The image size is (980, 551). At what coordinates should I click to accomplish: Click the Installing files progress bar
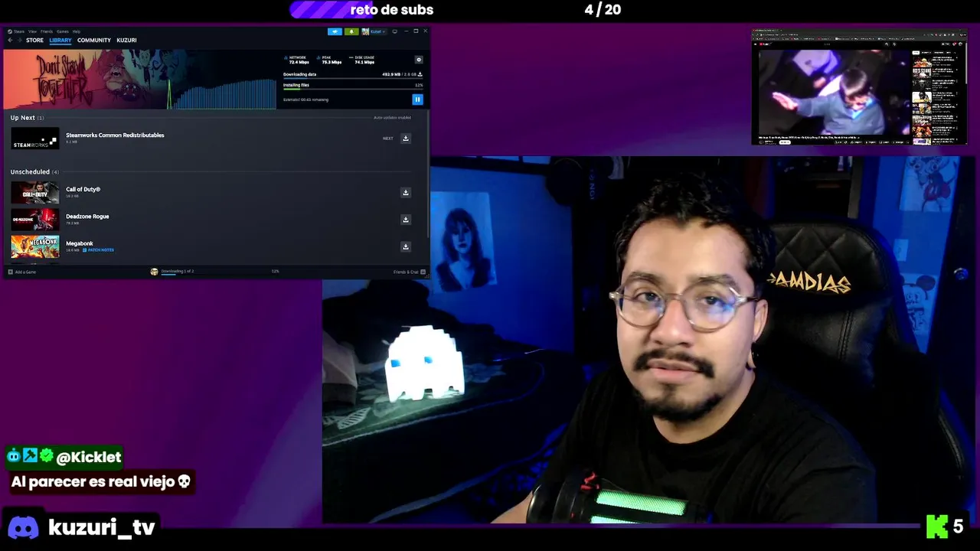[x=353, y=90]
